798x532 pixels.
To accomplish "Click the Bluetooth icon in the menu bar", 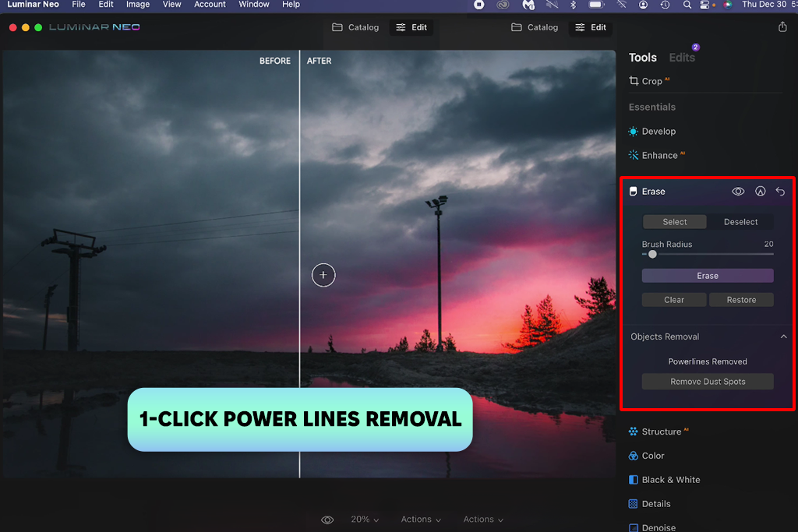I will pyautogui.click(x=573, y=5).
